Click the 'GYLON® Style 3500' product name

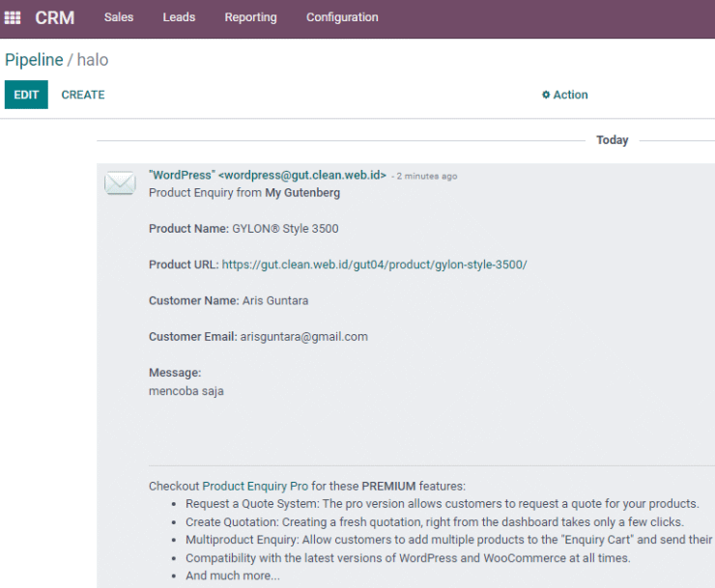(x=285, y=229)
